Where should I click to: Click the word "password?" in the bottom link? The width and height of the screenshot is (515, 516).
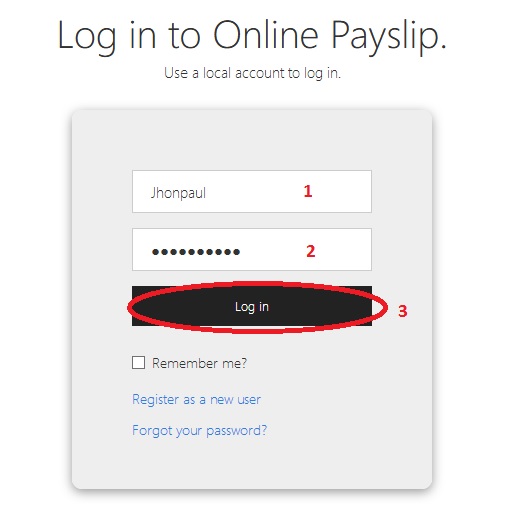237,431
